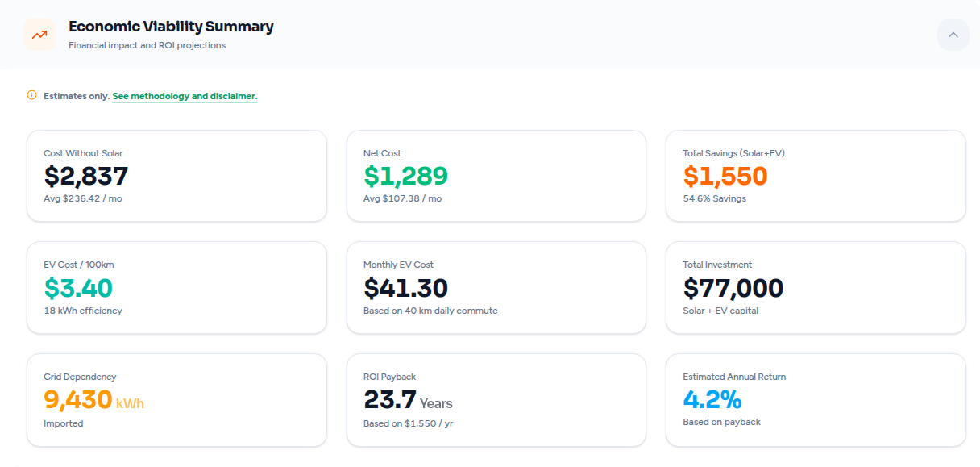Click '18 kWh efficiency' text
The image size is (980, 467).
pos(83,311)
